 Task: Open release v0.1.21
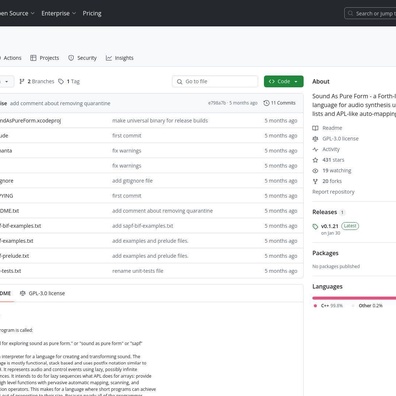coord(330,226)
